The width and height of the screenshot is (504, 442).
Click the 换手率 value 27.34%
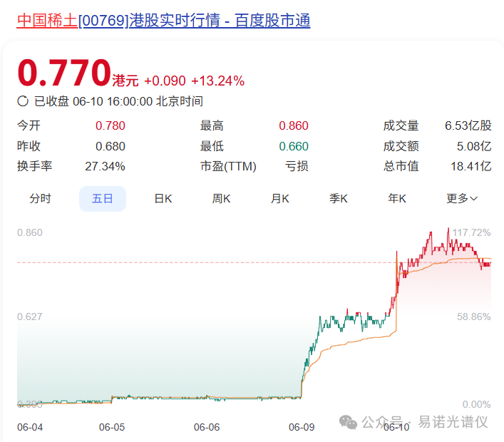pos(110,166)
